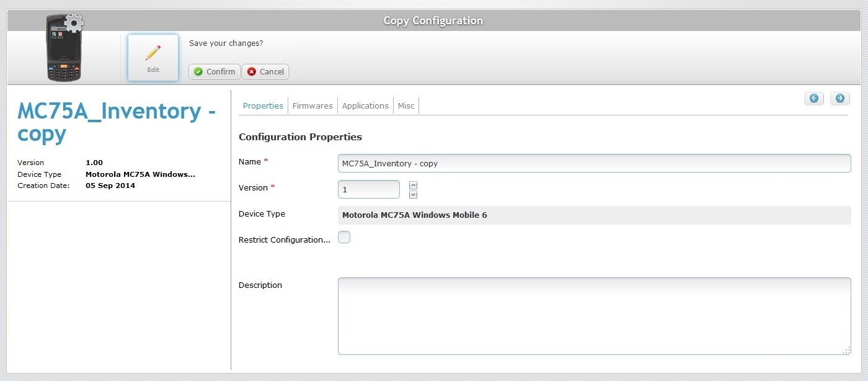Click inside the Description text area
868x381 pixels.
595,316
